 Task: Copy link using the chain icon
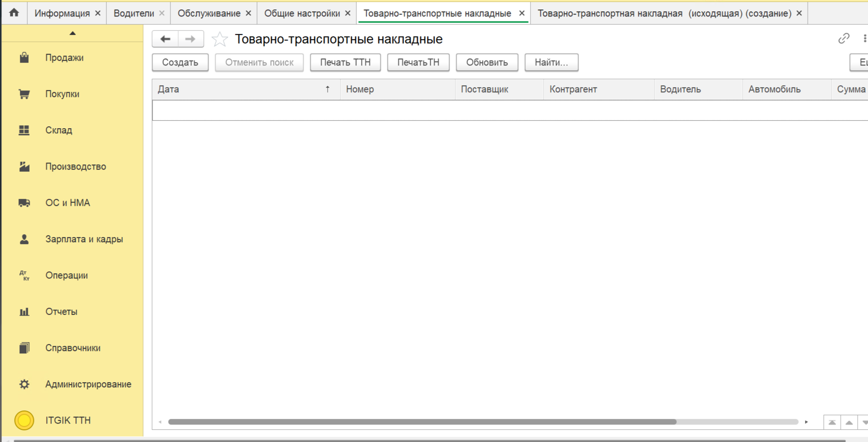coord(844,39)
